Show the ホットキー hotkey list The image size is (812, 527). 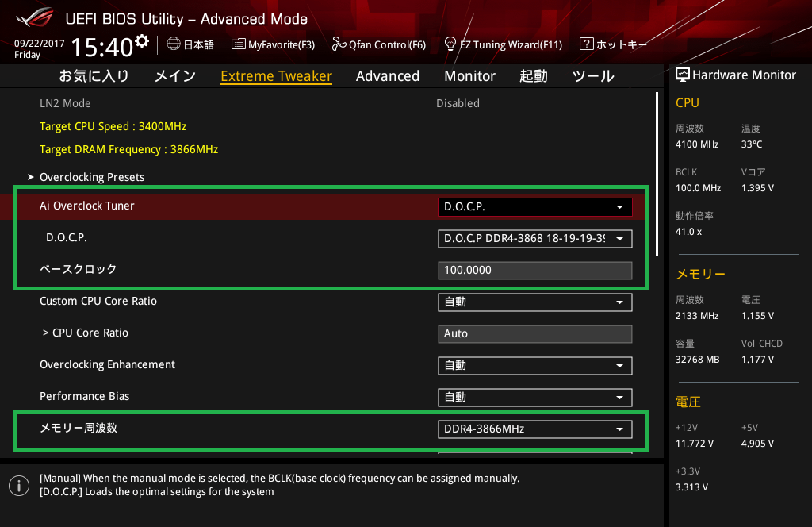pos(613,44)
